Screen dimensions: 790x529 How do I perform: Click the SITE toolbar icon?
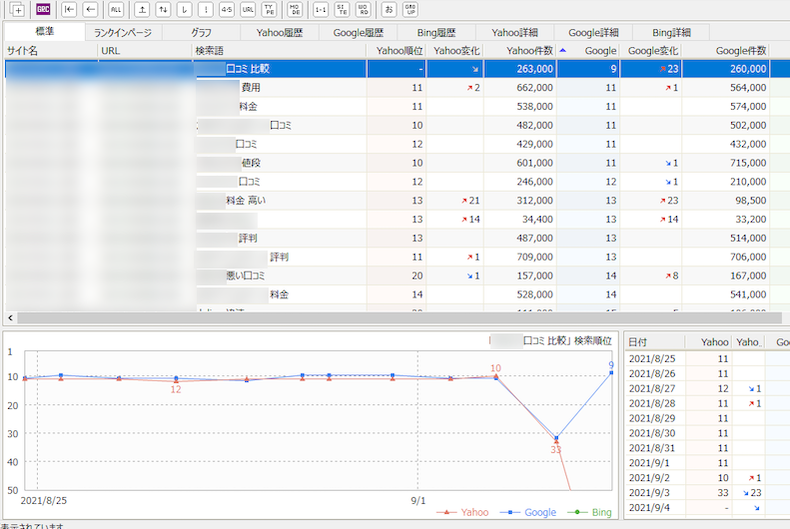pos(342,9)
